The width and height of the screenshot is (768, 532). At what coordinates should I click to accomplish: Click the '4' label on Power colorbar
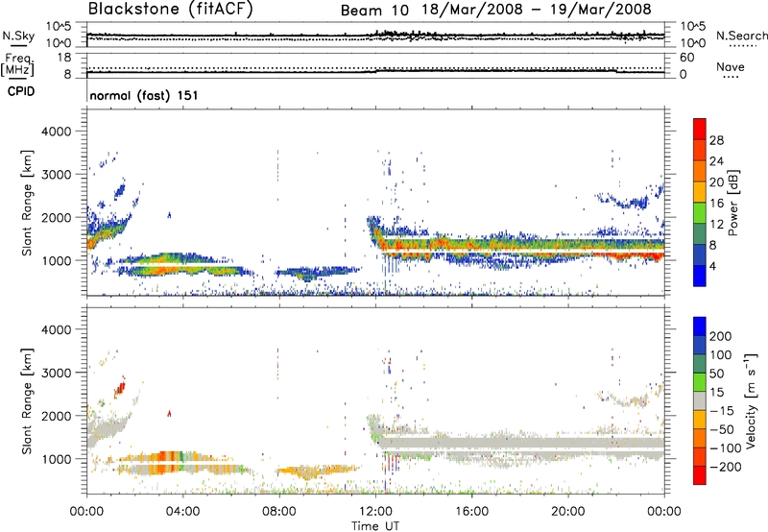[x=713, y=267]
